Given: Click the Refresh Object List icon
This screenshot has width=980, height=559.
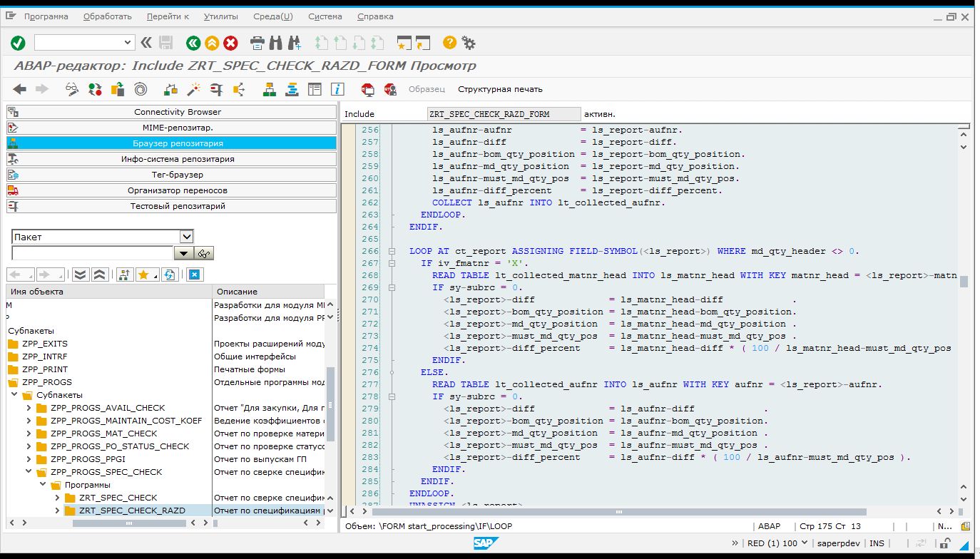Looking at the screenshot, I should pyautogui.click(x=169, y=275).
